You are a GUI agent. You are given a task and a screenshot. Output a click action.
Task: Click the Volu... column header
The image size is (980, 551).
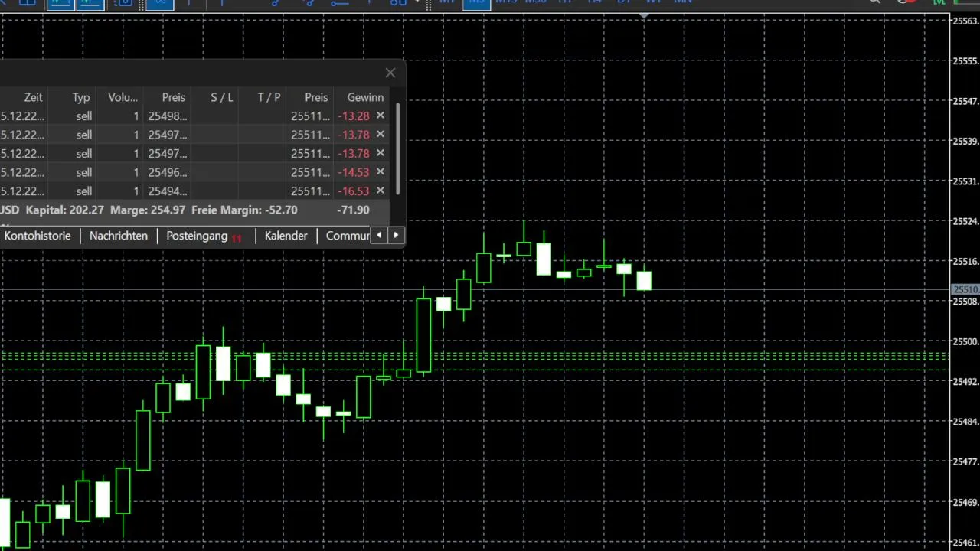122,97
